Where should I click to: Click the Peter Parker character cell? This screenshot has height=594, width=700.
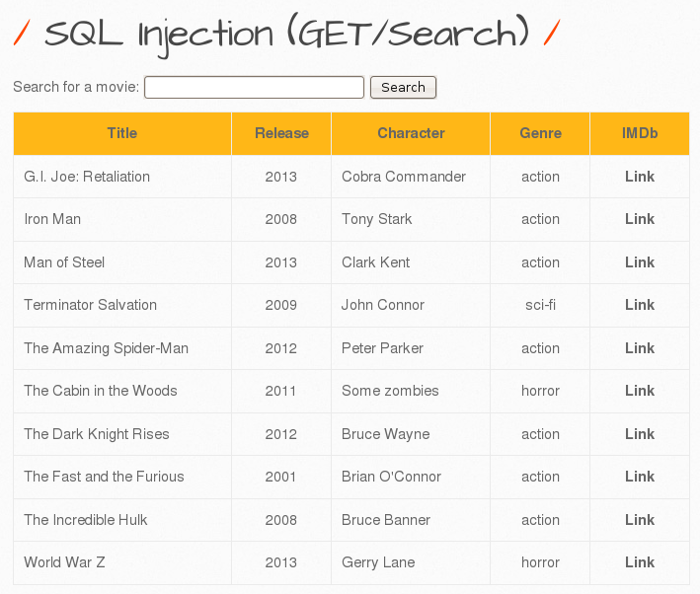[411, 348]
